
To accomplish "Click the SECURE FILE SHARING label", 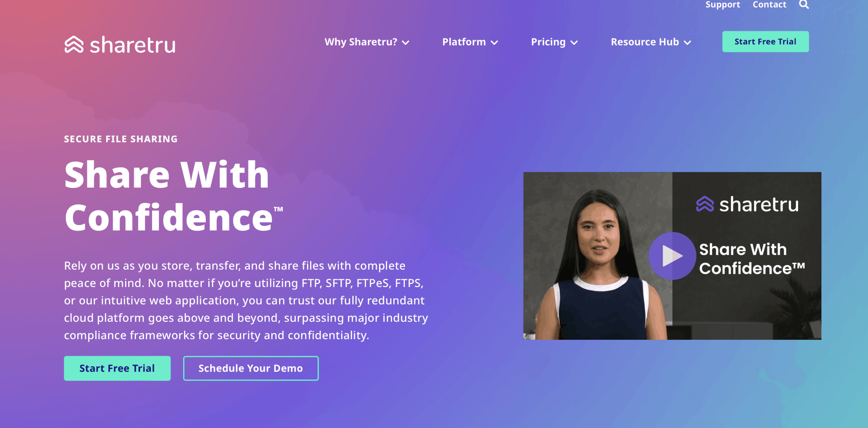I will [121, 139].
